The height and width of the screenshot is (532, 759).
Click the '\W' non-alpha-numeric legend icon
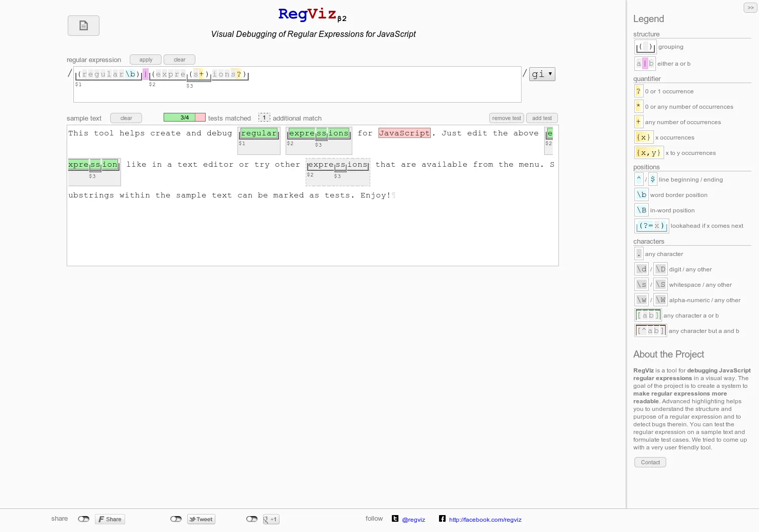(661, 300)
